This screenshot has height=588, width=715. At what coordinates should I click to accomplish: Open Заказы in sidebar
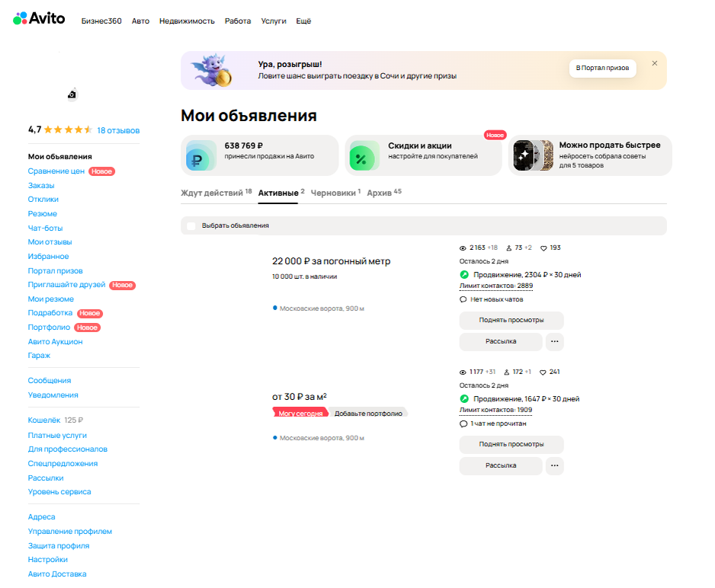pyautogui.click(x=41, y=185)
